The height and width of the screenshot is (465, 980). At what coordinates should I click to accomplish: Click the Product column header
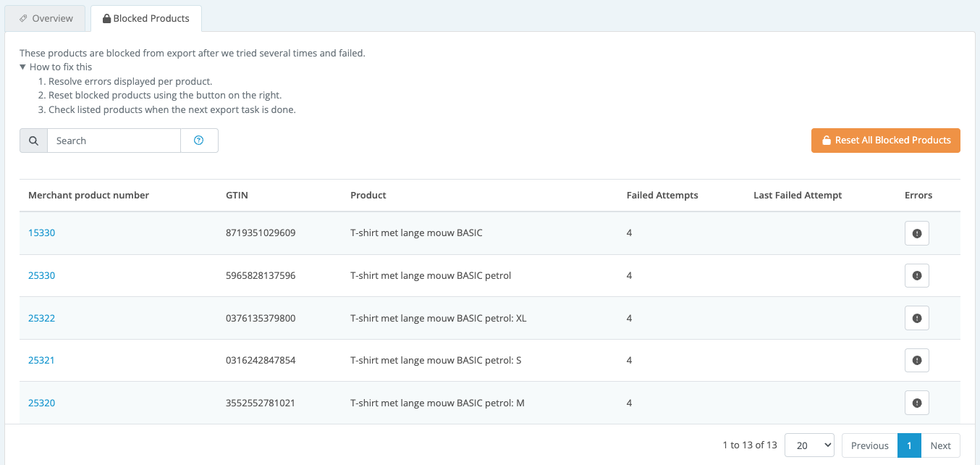[368, 196]
